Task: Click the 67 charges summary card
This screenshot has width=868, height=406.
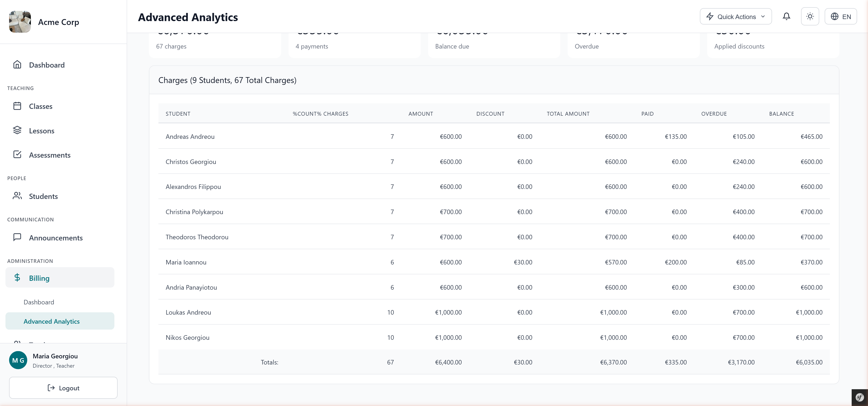Action: (x=215, y=45)
